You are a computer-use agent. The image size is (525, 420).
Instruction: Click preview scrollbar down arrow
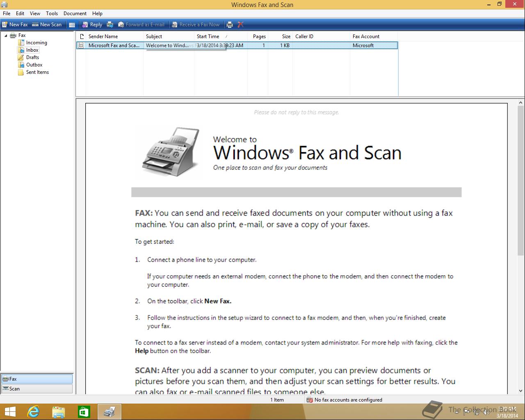tap(521, 391)
